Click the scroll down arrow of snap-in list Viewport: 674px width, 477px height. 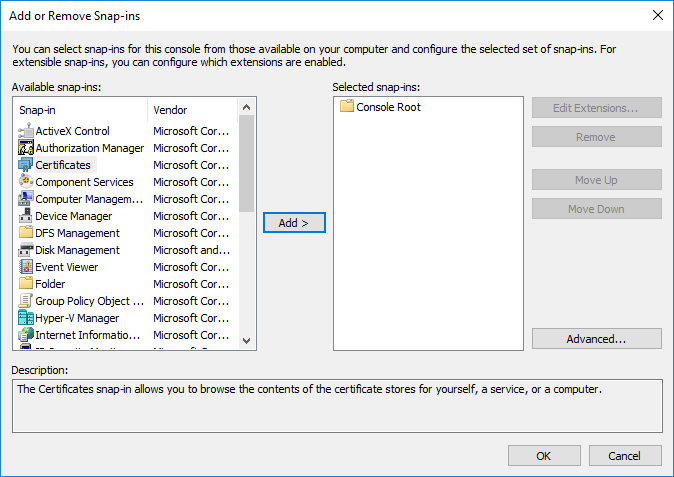click(x=246, y=341)
